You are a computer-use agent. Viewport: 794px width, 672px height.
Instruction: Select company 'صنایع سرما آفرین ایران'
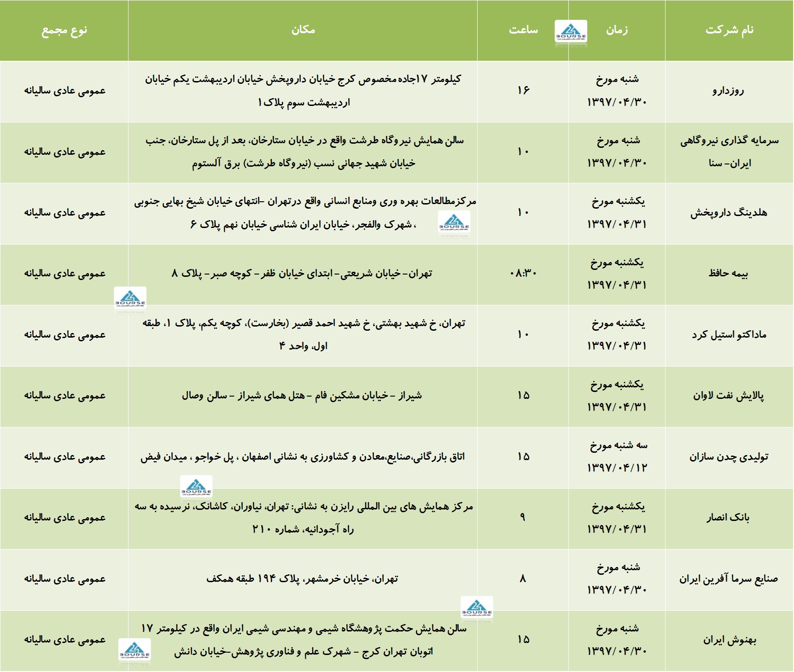point(729,579)
